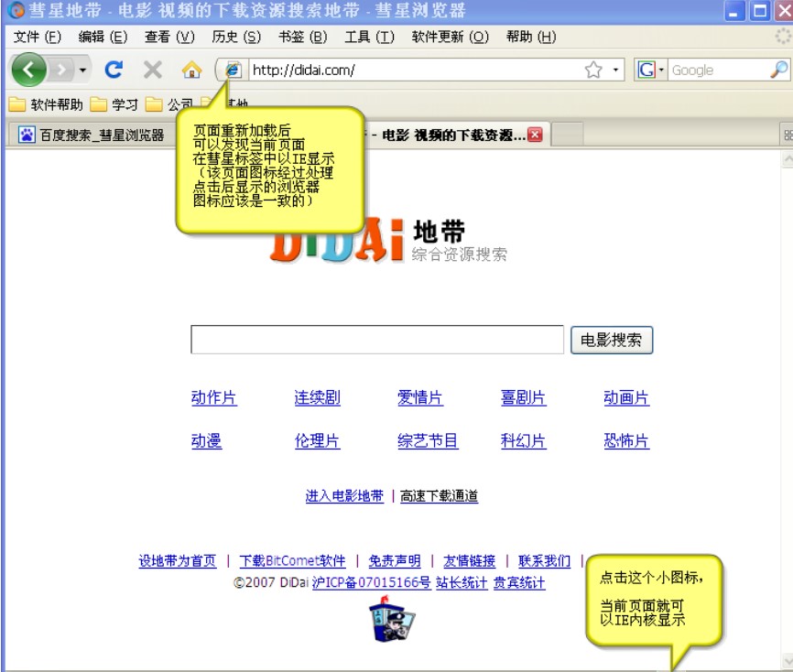Open the 软件帮助 bookmarks folder
Image resolution: width=793 pixels, height=672 pixels.
(x=46, y=104)
